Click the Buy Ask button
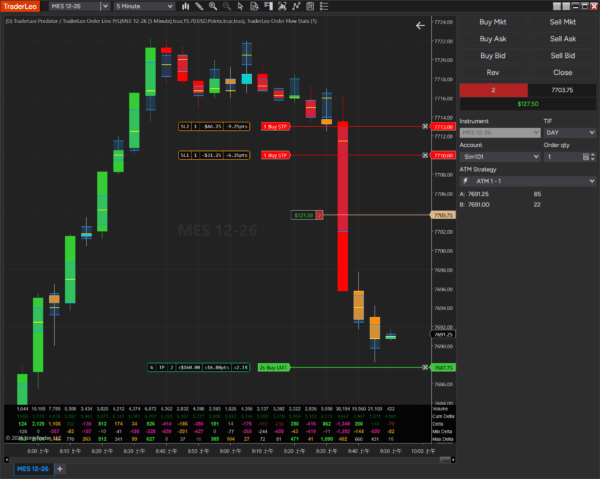 (x=493, y=39)
